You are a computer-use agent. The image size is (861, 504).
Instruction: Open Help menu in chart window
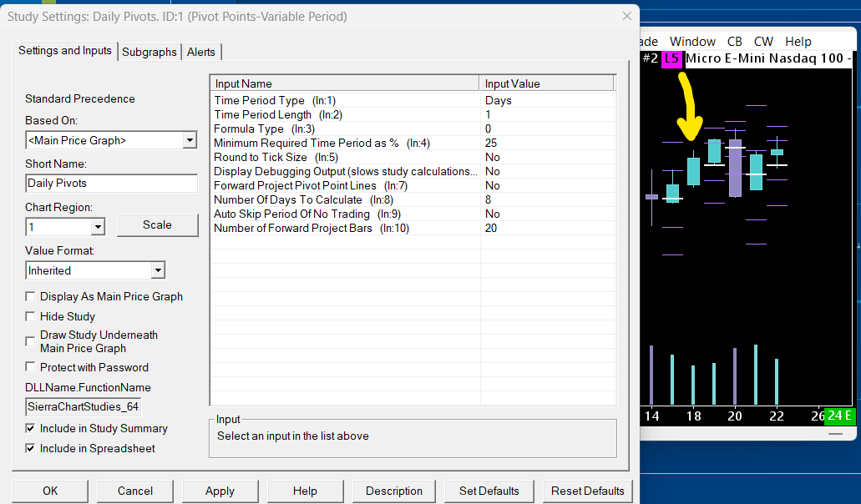(x=798, y=42)
